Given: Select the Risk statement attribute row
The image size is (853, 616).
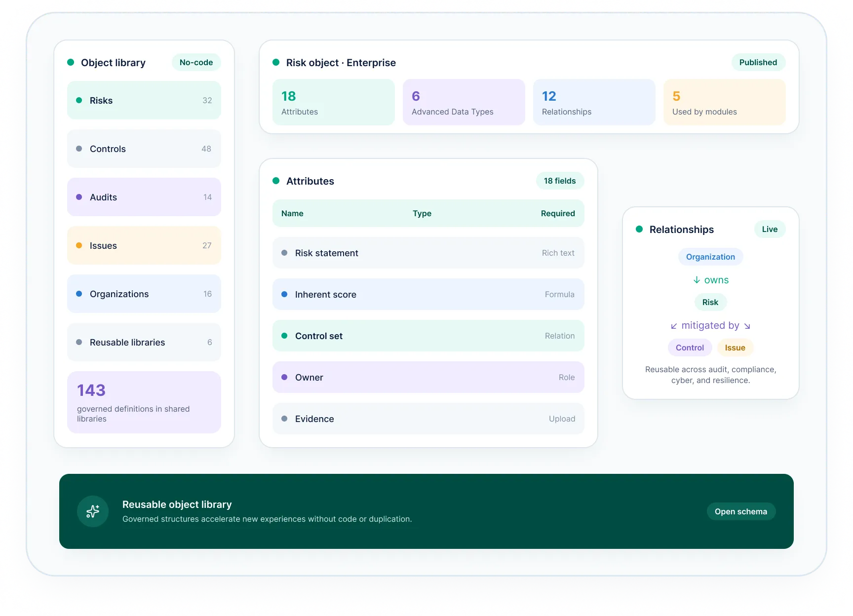Looking at the screenshot, I should [428, 253].
